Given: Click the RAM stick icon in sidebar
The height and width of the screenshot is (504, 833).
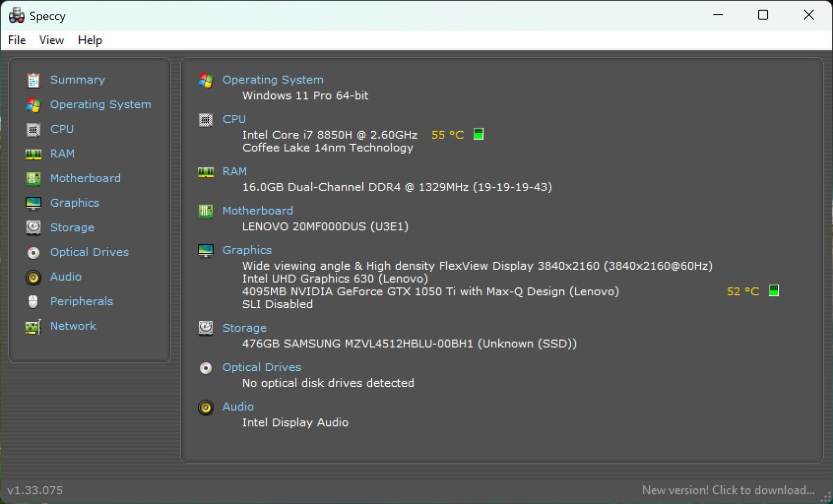Looking at the screenshot, I should pyautogui.click(x=33, y=154).
